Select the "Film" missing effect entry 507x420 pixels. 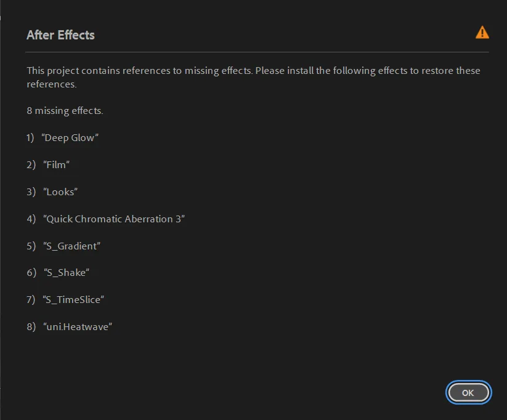57,165
